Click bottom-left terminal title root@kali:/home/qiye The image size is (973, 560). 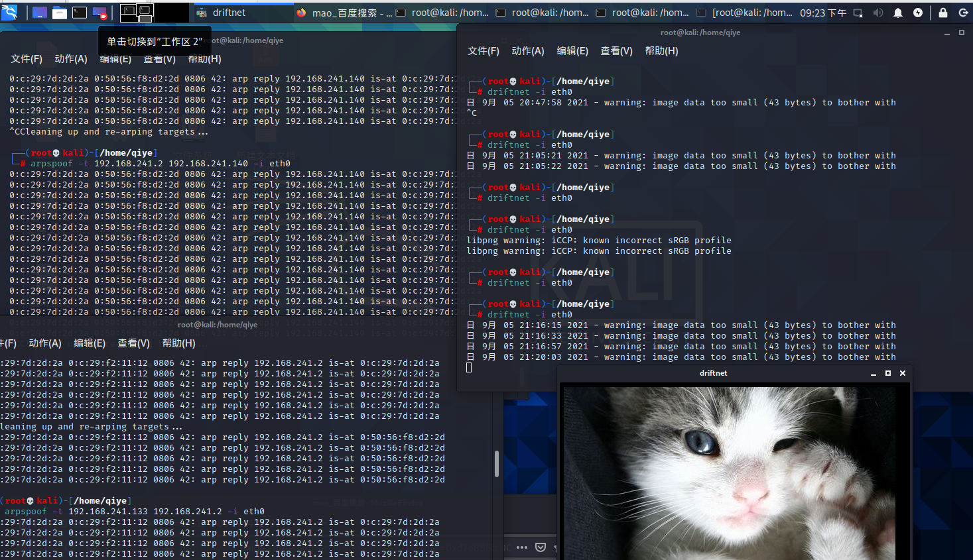tap(218, 325)
